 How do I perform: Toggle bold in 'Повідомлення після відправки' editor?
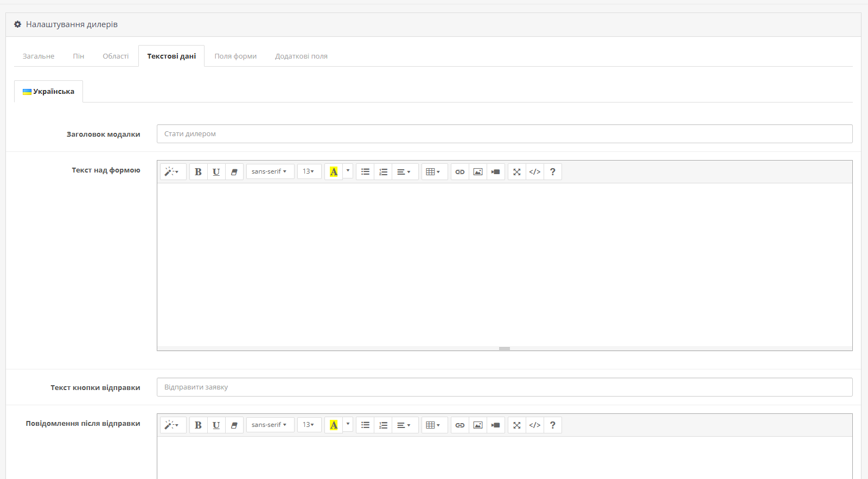coord(198,425)
